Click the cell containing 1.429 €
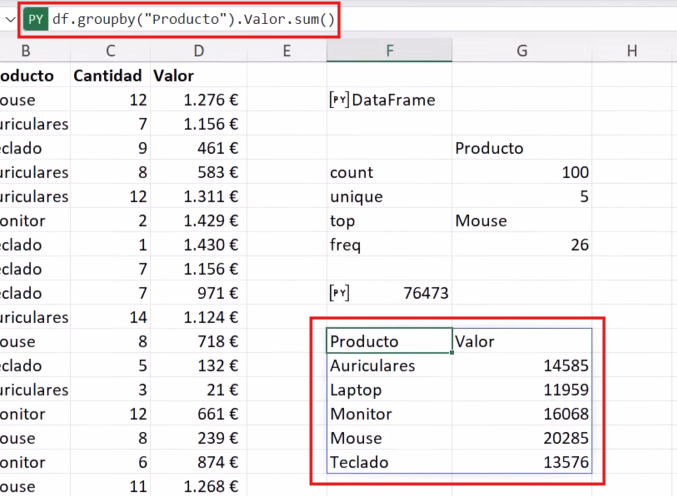The height and width of the screenshot is (496, 677). 199,221
